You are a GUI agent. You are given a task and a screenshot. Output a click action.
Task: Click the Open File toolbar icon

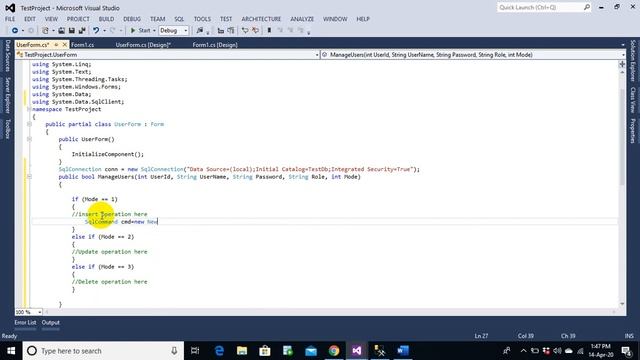[x=61, y=31]
